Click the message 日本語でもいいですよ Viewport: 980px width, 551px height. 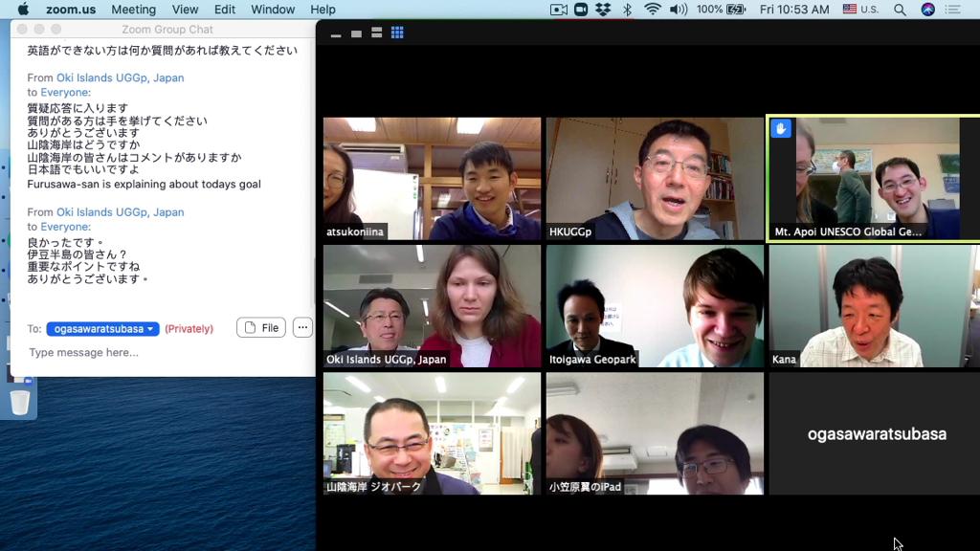[83, 169]
